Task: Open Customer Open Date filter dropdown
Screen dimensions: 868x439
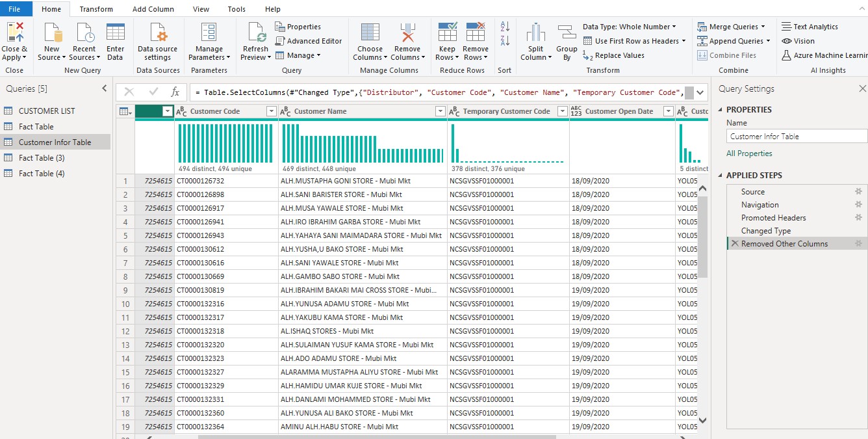Action: (x=668, y=112)
